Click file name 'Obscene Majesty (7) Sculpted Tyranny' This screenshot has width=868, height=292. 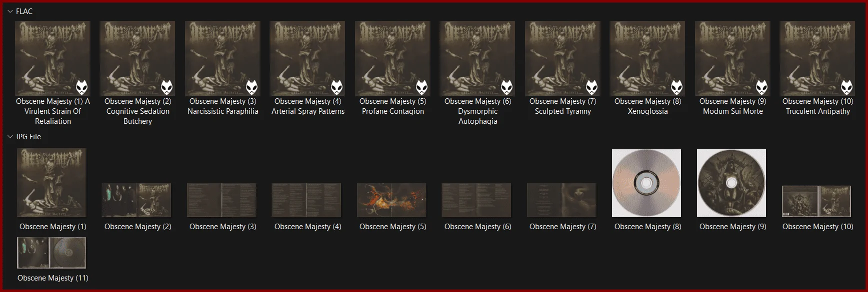click(x=563, y=106)
